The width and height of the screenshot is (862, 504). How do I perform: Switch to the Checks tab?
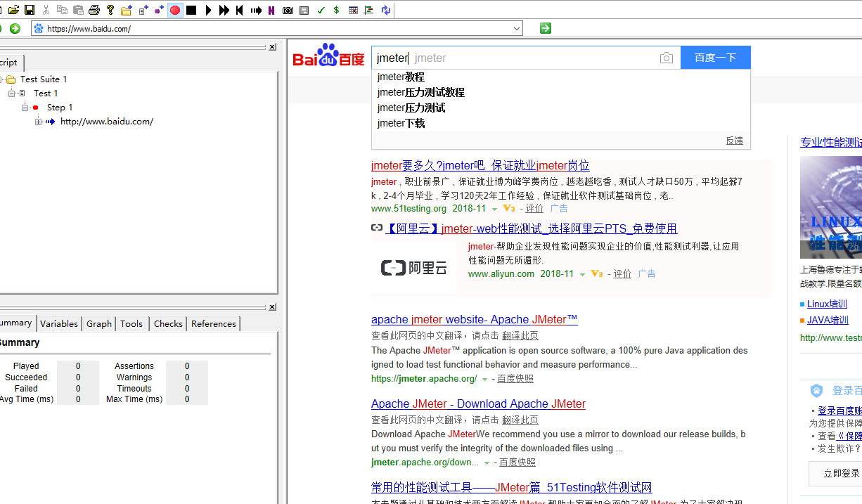[x=168, y=323]
